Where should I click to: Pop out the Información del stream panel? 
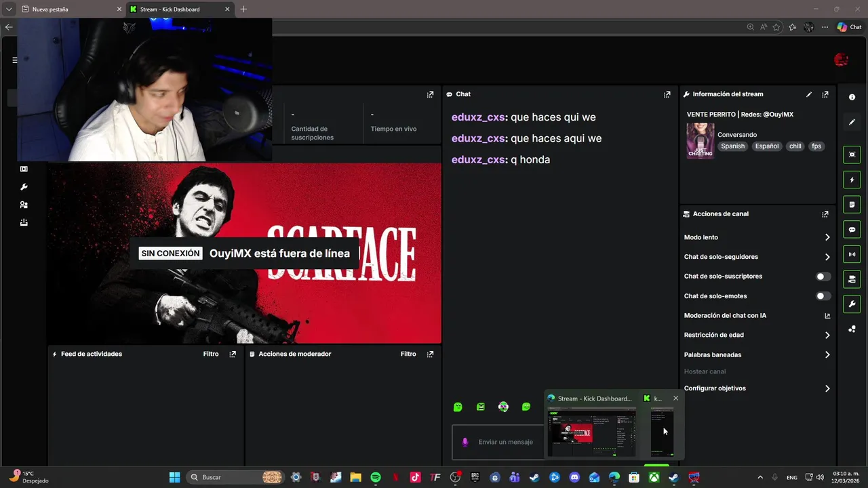tap(825, 94)
